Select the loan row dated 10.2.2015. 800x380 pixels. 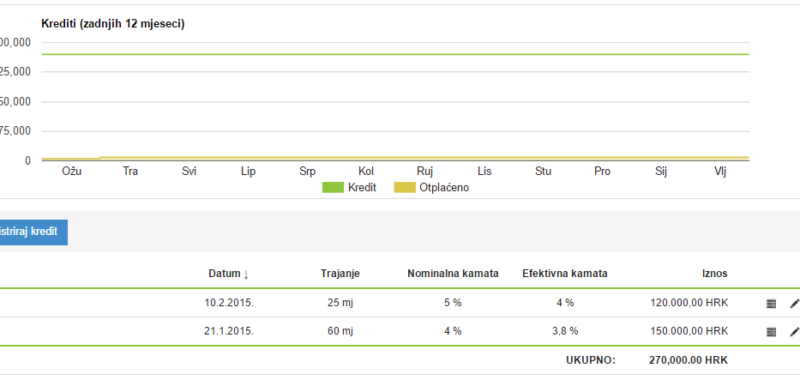pos(400,303)
